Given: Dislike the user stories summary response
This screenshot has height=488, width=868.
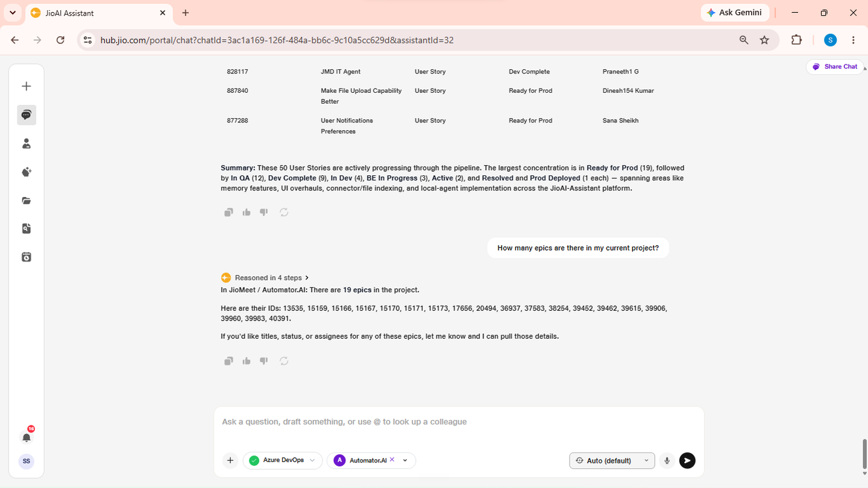Looking at the screenshot, I should click(263, 212).
